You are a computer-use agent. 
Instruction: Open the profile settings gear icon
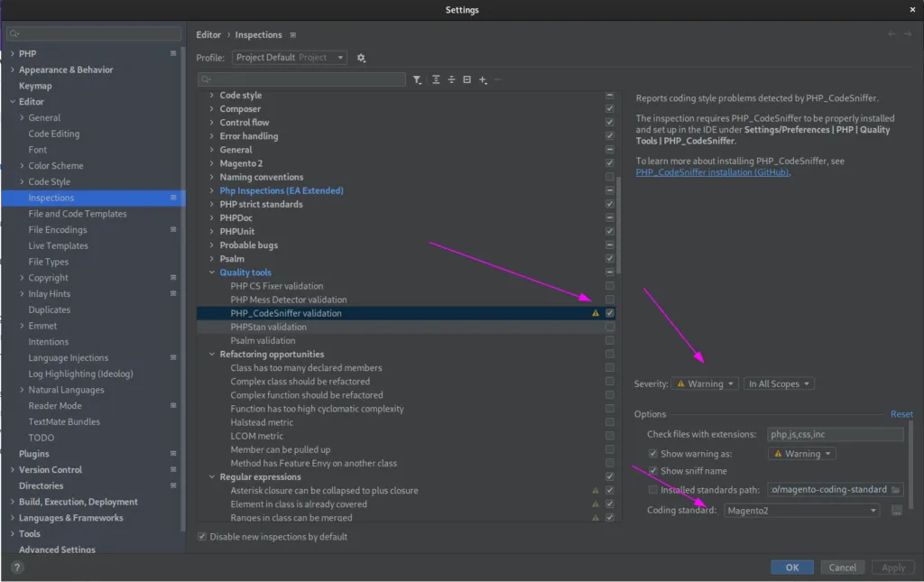pyautogui.click(x=360, y=57)
